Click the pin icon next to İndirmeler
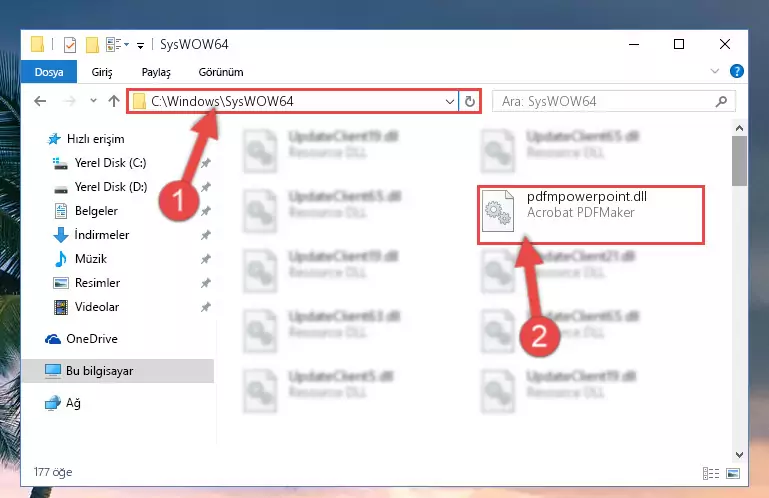This screenshot has height=498, width=769. (x=205, y=235)
